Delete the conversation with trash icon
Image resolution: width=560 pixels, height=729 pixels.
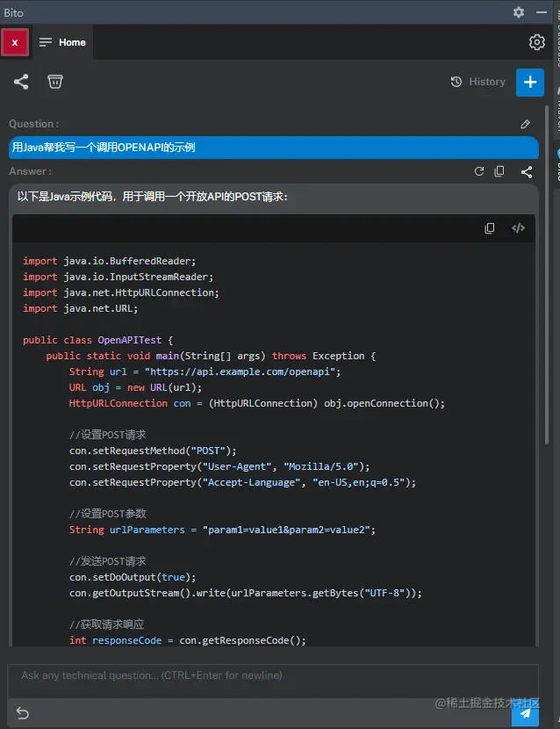54,82
